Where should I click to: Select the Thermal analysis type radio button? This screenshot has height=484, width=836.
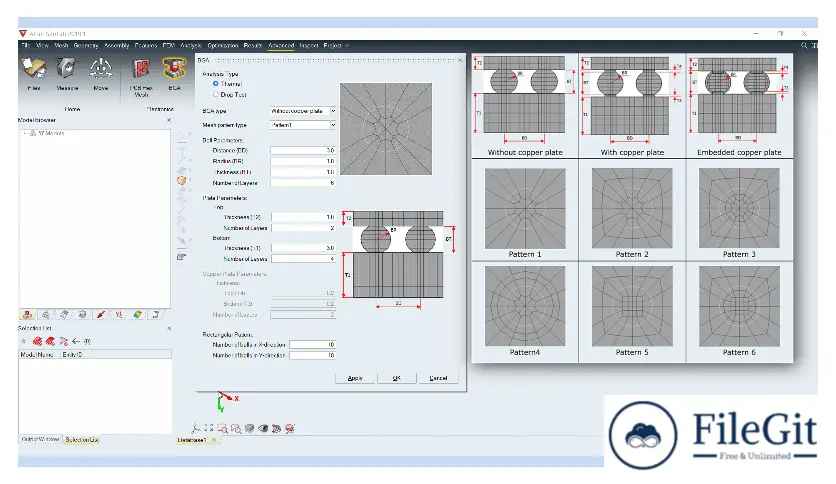[215, 84]
